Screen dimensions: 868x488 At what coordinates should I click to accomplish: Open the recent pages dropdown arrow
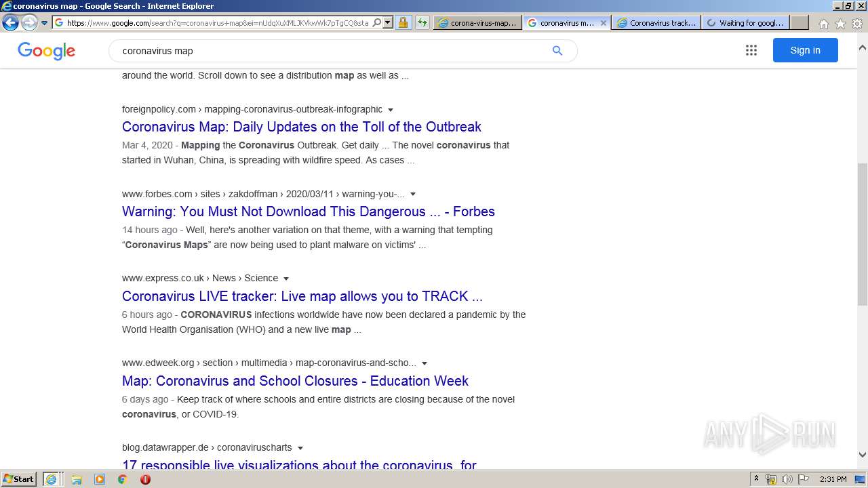45,23
